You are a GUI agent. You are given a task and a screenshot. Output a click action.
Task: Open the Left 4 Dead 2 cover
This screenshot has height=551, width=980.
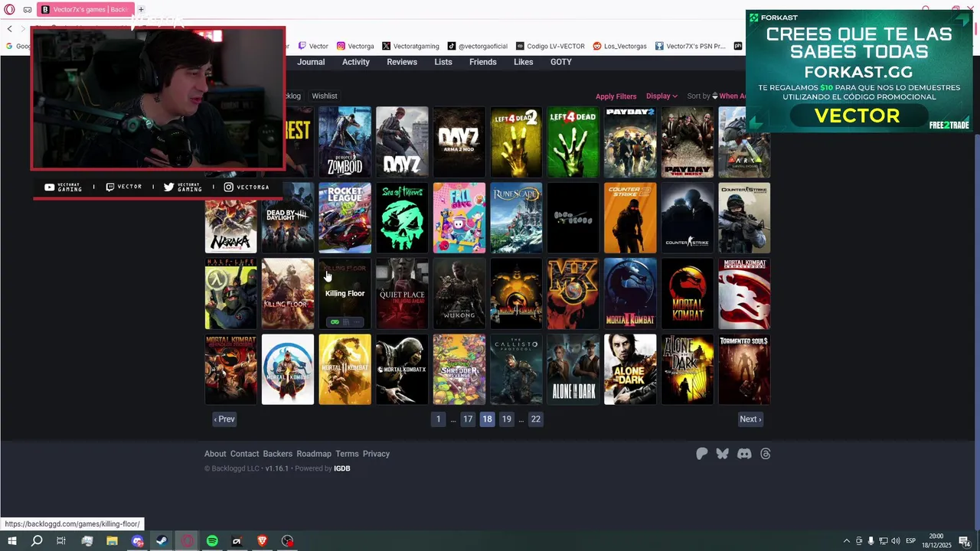click(516, 142)
